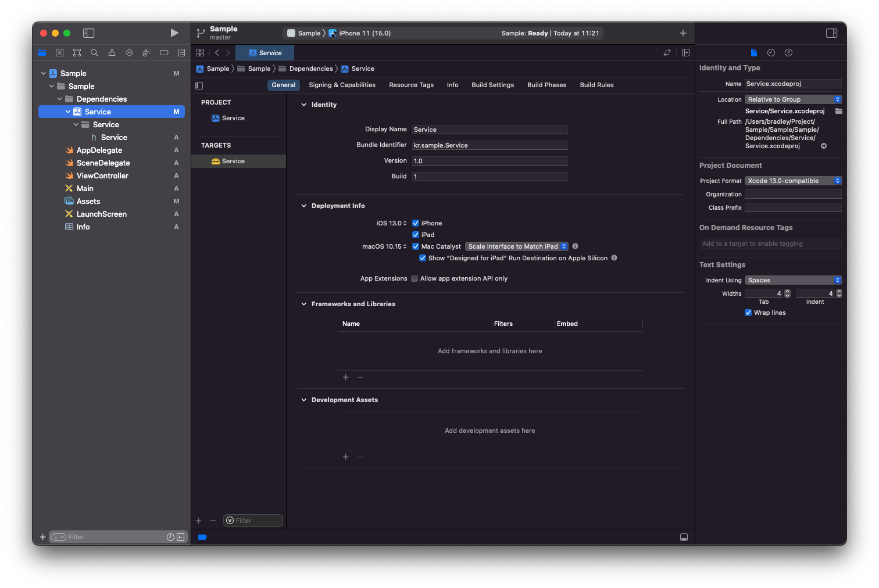Viewport: 879px width, 588px height.
Task: Collapse the Deployment Info section
Action: point(303,206)
